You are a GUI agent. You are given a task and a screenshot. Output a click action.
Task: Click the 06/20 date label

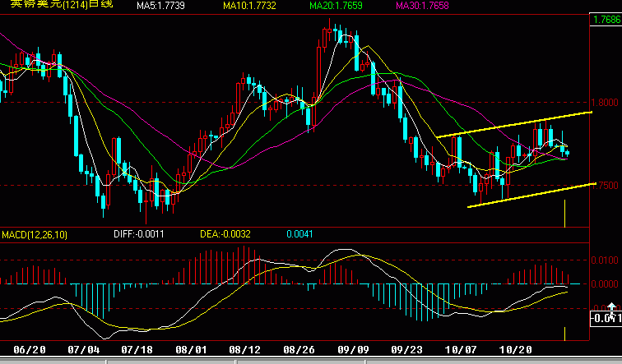(30, 350)
